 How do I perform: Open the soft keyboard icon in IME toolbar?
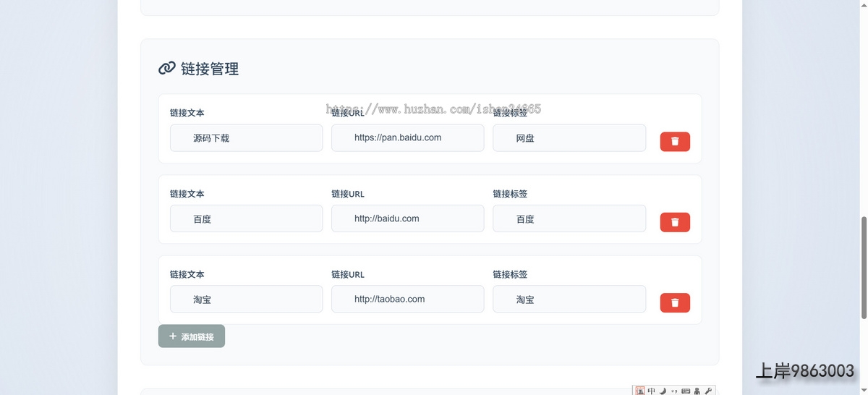[x=686, y=391]
